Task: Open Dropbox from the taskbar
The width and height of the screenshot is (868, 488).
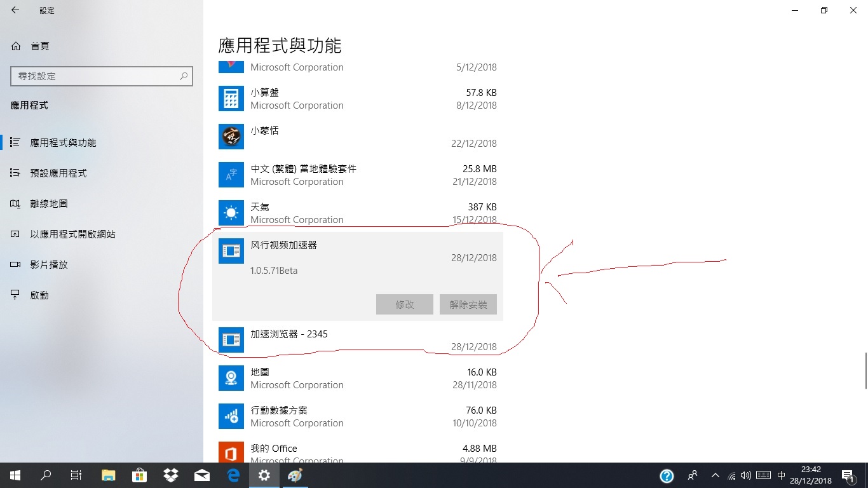Action: coord(170,475)
